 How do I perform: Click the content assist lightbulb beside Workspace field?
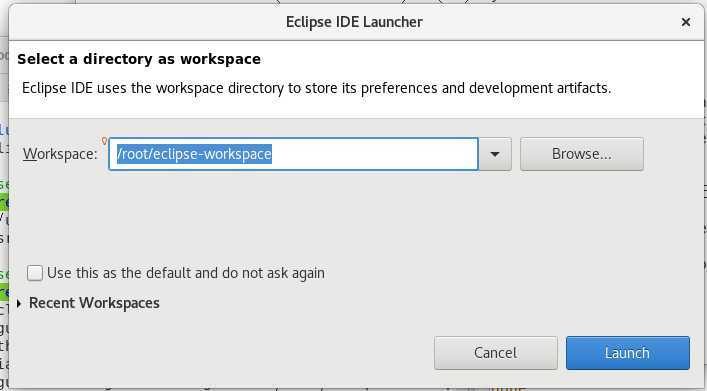tap(104, 141)
